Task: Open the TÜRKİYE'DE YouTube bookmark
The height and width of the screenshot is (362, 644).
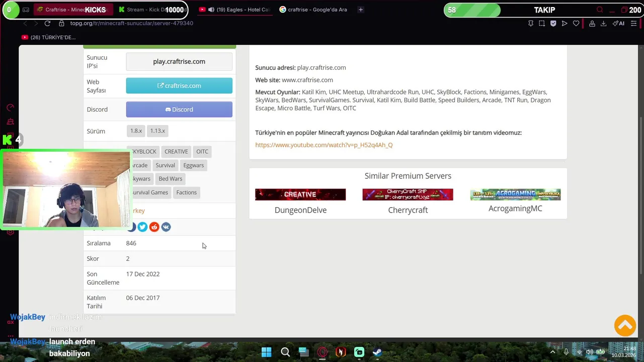Action: tap(48, 37)
